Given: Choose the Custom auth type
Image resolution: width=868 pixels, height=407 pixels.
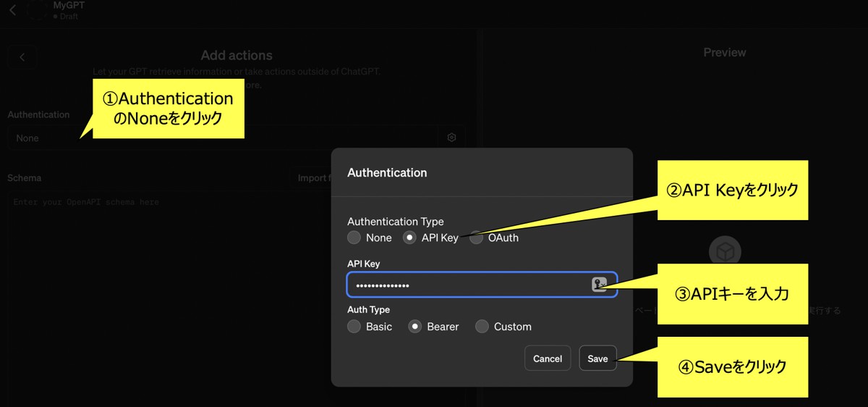Looking at the screenshot, I should coord(482,327).
